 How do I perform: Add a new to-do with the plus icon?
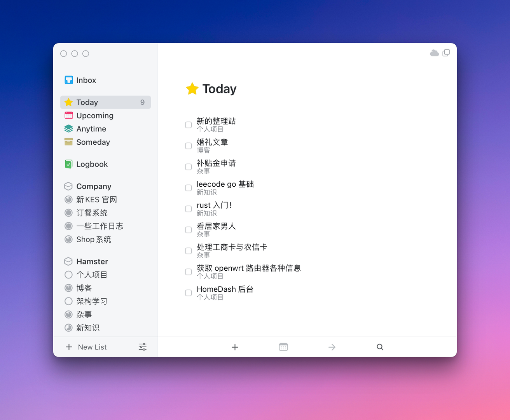click(235, 347)
